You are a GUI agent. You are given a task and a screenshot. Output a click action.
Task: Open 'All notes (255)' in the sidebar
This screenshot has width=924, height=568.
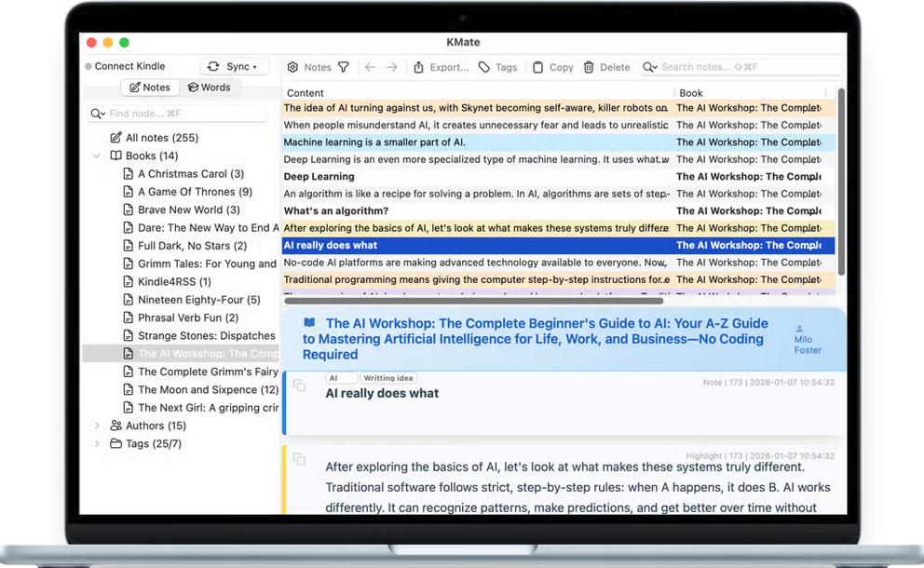(x=154, y=137)
